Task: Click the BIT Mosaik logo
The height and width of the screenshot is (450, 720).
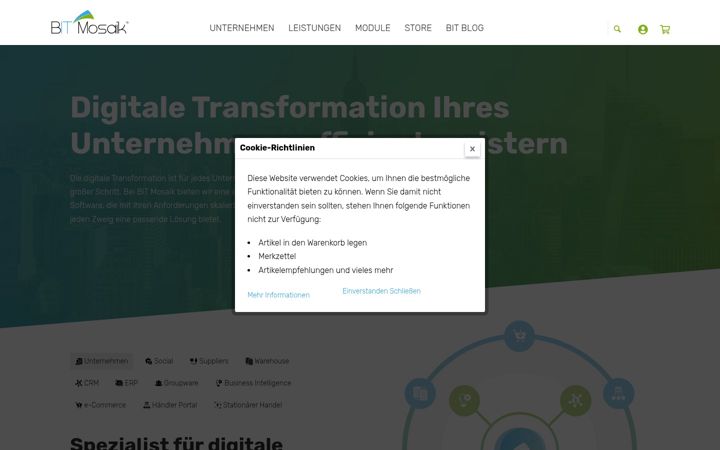Action: pyautogui.click(x=90, y=22)
